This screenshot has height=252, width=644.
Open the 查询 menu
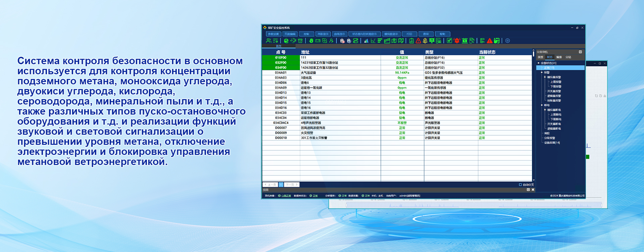click(x=426, y=34)
